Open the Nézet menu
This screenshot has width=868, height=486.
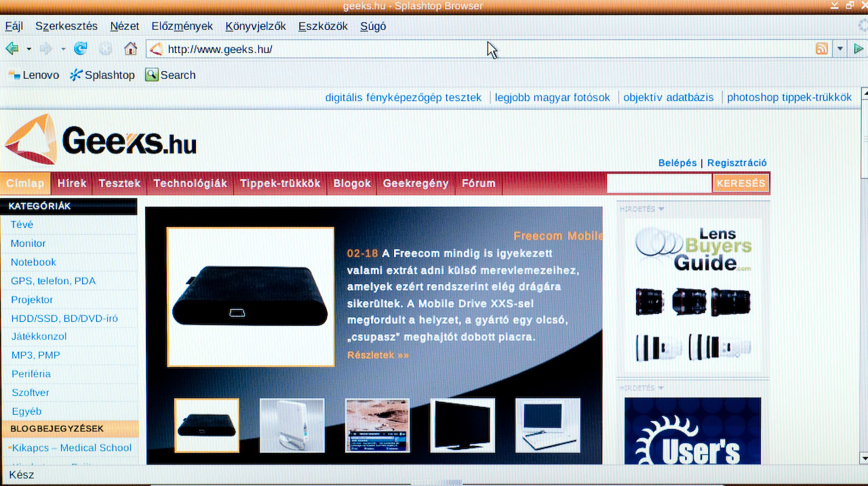click(x=124, y=26)
